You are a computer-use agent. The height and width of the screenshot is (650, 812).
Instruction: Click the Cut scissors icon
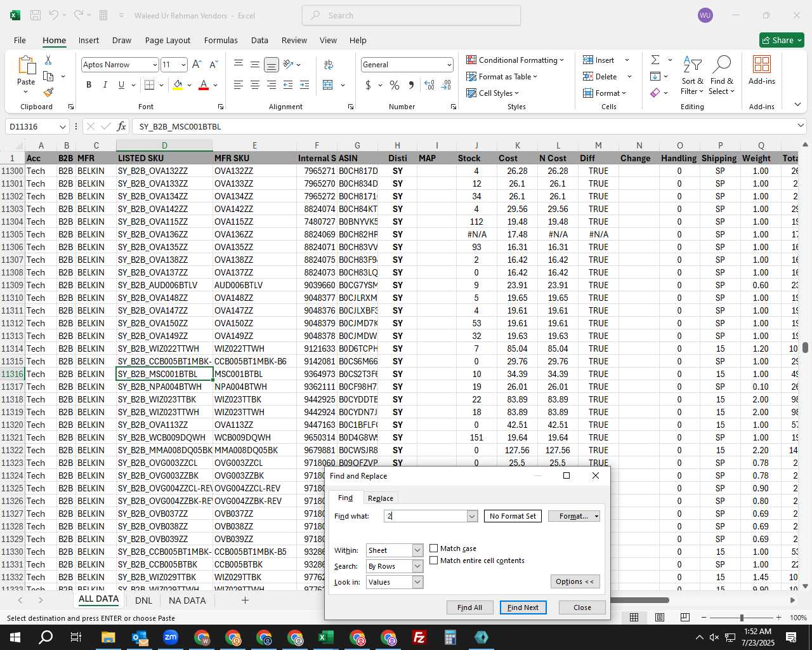(x=48, y=60)
